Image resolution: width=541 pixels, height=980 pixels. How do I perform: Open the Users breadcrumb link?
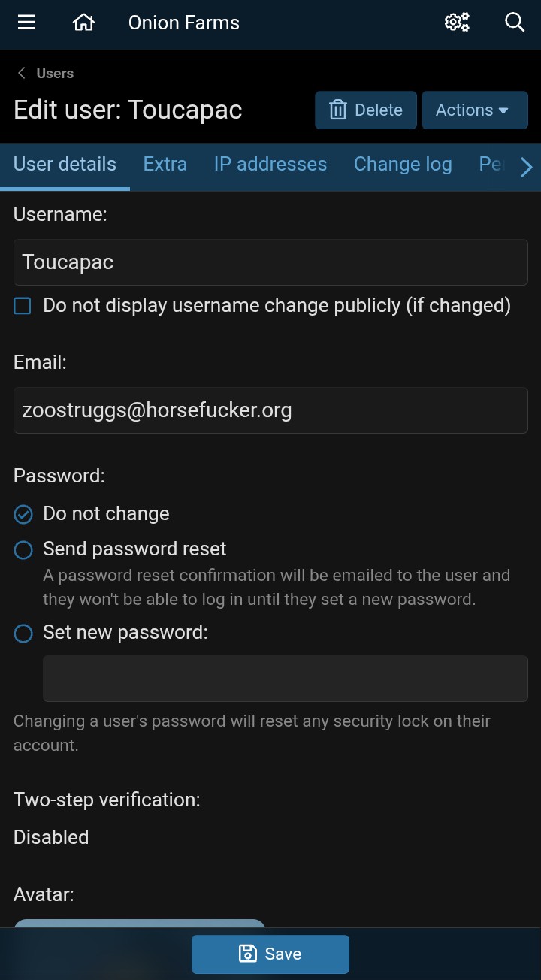pyautogui.click(x=55, y=73)
